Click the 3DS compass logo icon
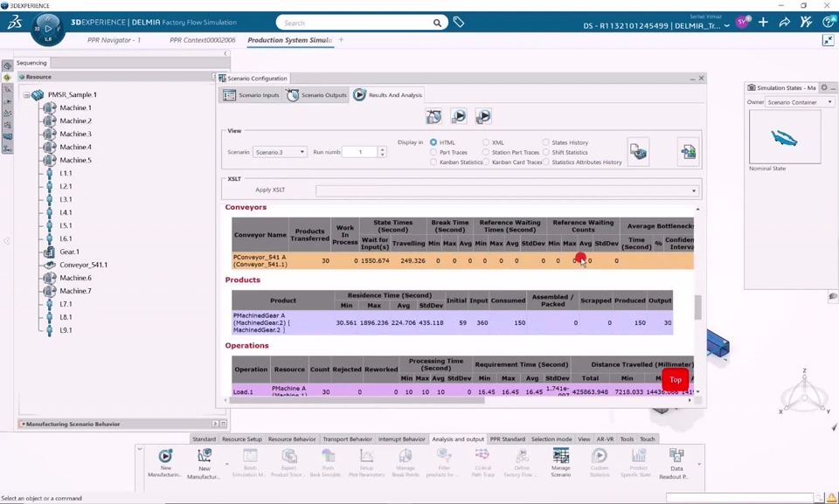 tap(15, 23)
